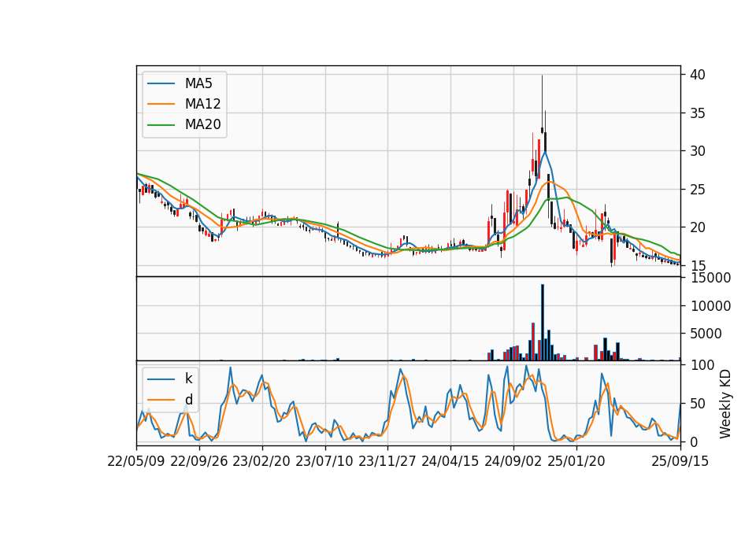This screenshot has width=756, height=543.
Task: Click the price axis label 40
Action: (698, 75)
